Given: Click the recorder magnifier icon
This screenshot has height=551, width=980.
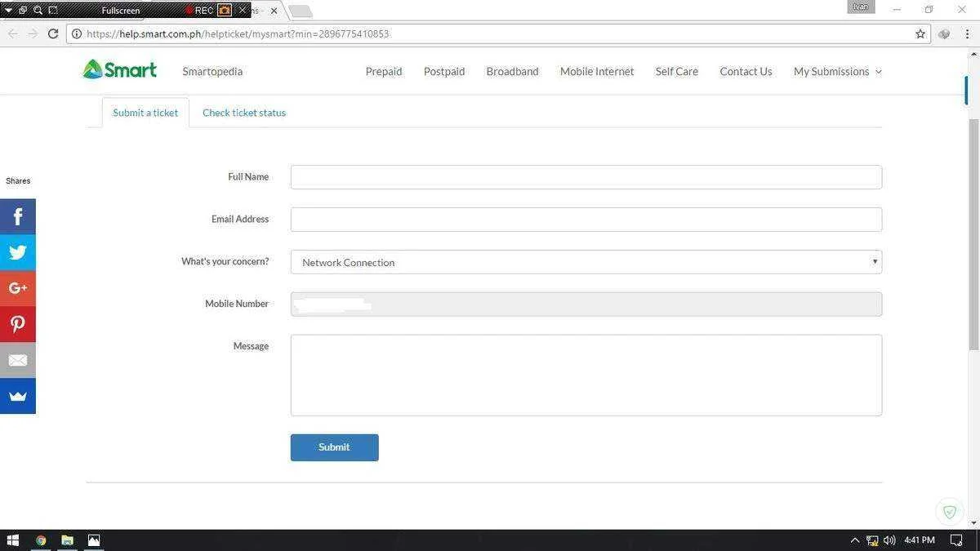Looking at the screenshot, I should click(x=38, y=10).
